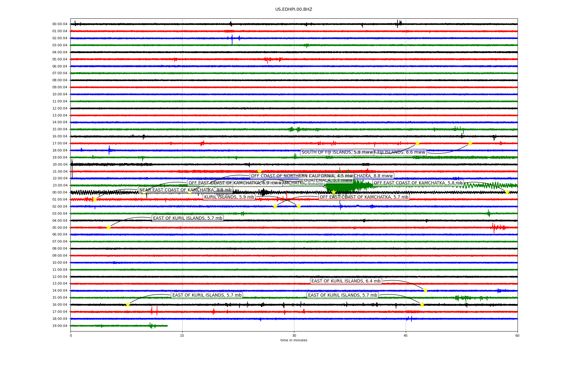Click the US.EDHPI.00.BHZ plot title

pyautogui.click(x=294, y=10)
